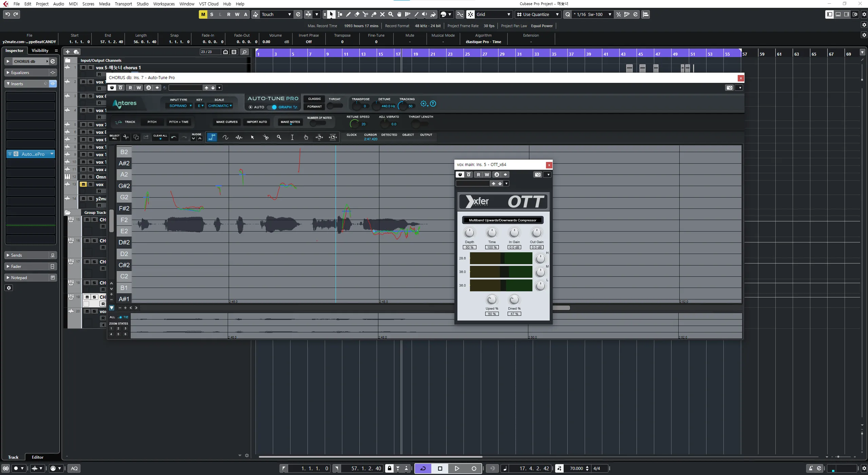Image resolution: width=868 pixels, height=475 pixels.
Task: Toggle Cycle loop button in transport
Action: pos(423,469)
